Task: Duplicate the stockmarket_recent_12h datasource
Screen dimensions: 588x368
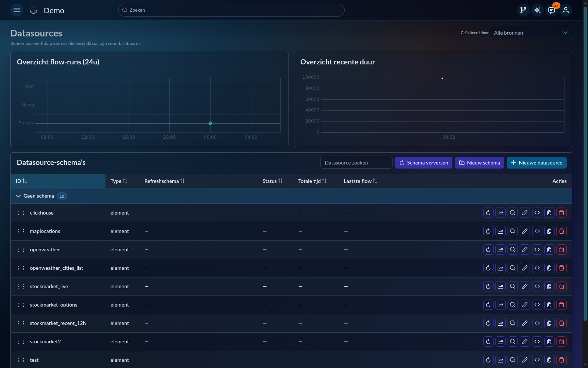Action: point(549,323)
